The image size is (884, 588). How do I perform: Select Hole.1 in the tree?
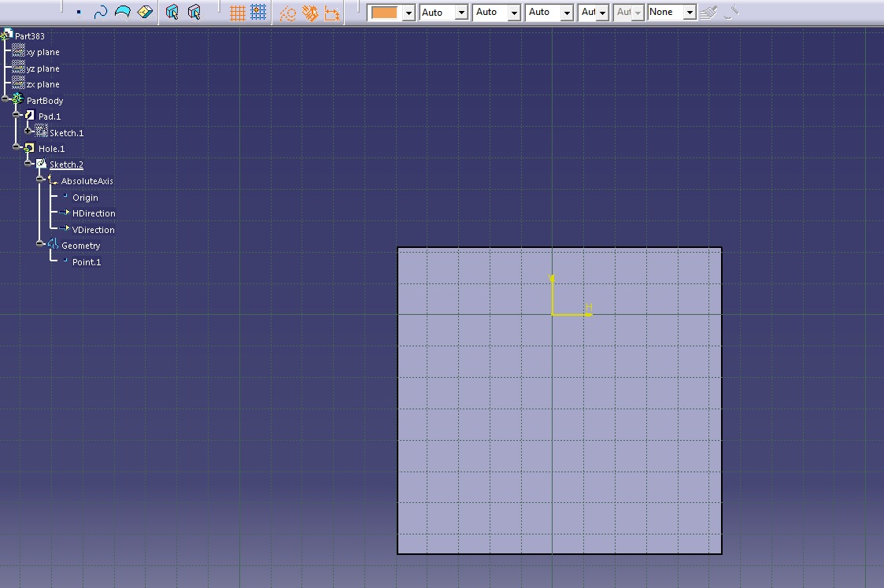[51, 149]
